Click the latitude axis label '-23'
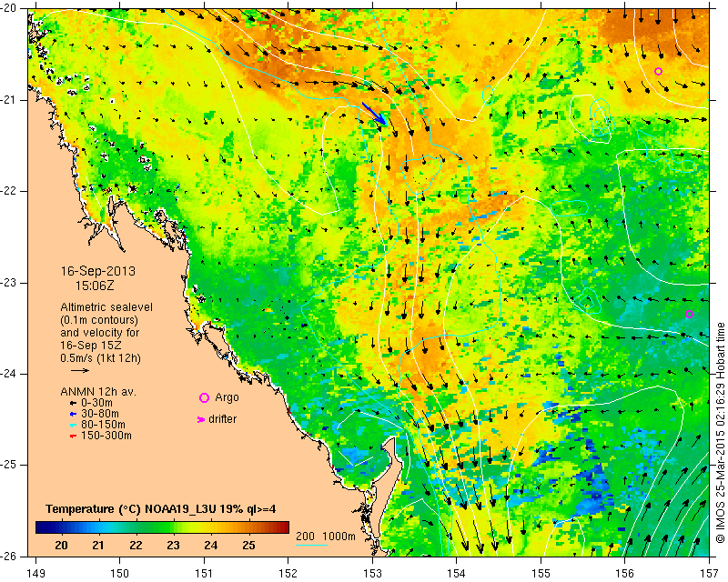Viewport: 728px width, 582px height. (x=9, y=283)
